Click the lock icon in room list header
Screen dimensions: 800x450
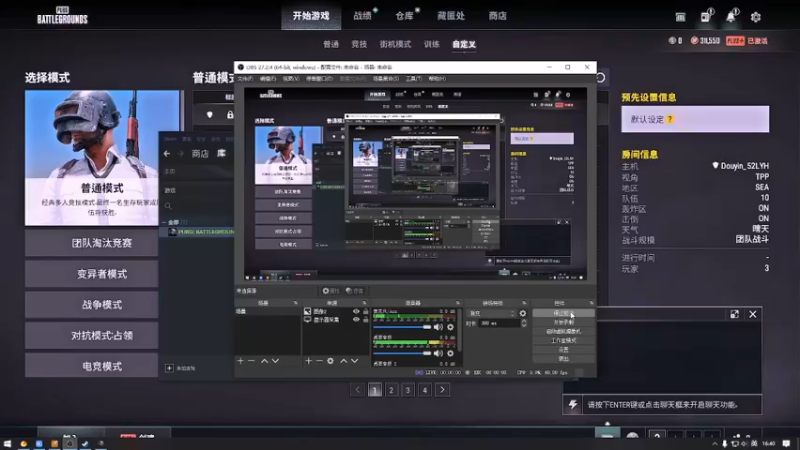point(230,115)
